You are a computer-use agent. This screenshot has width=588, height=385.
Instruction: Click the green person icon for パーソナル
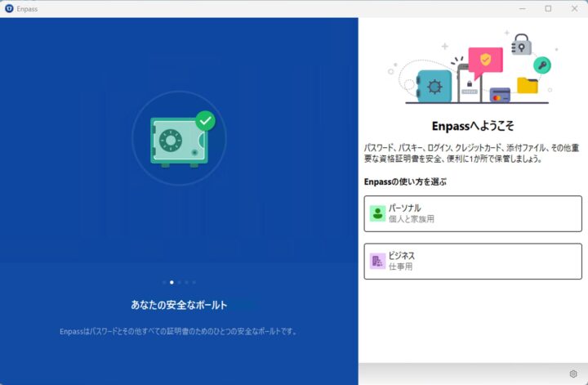click(377, 213)
